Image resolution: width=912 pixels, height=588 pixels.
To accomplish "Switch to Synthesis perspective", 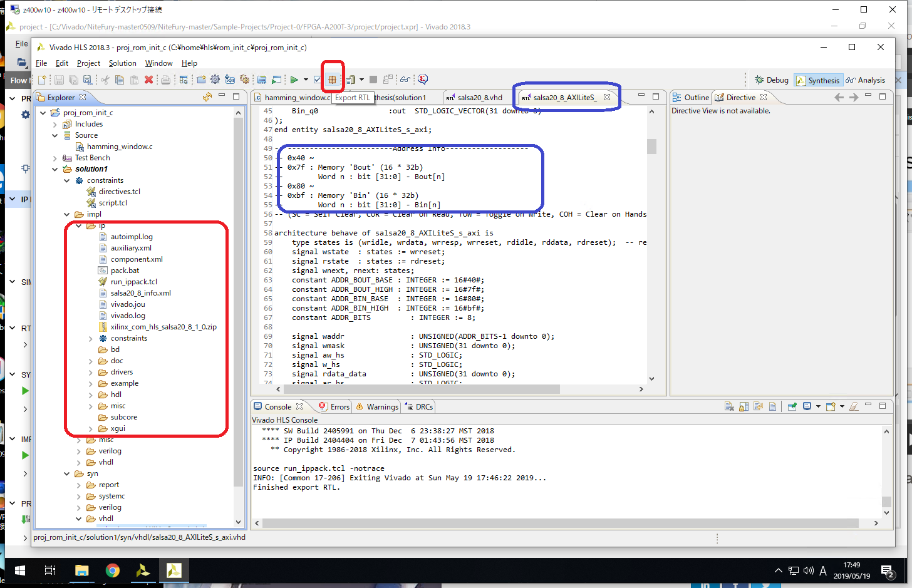I will click(x=818, y=80).
